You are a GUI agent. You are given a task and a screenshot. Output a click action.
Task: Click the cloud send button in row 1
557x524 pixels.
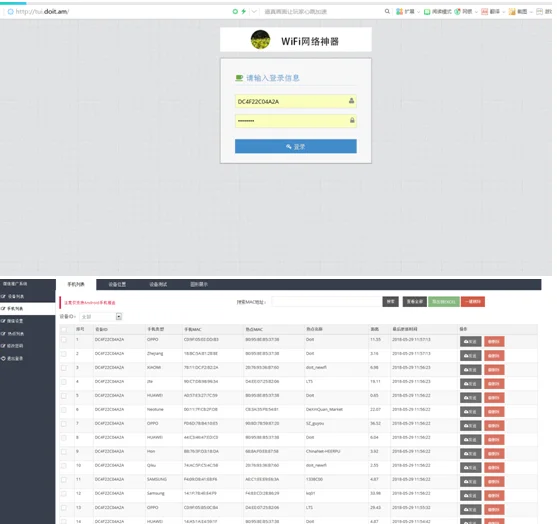[470, 341]
